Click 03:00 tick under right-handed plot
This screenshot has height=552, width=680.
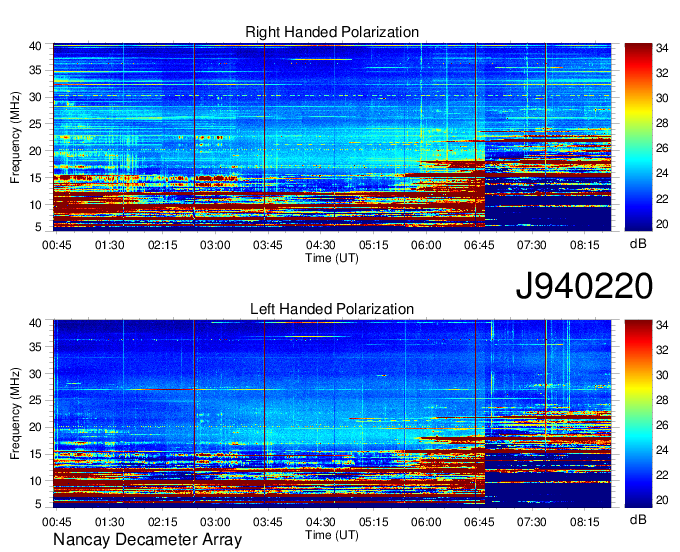click(x=215, y=245)
